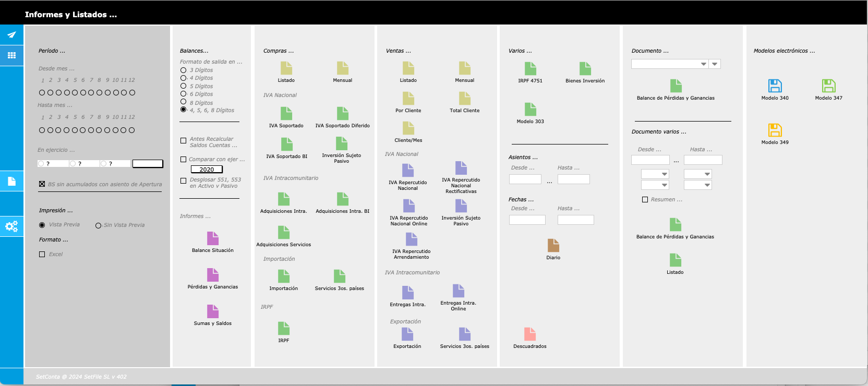This screenshot has width=868, height=386.
Task: Select Sin Vista Previa printing option
Action: coord(98,225)
